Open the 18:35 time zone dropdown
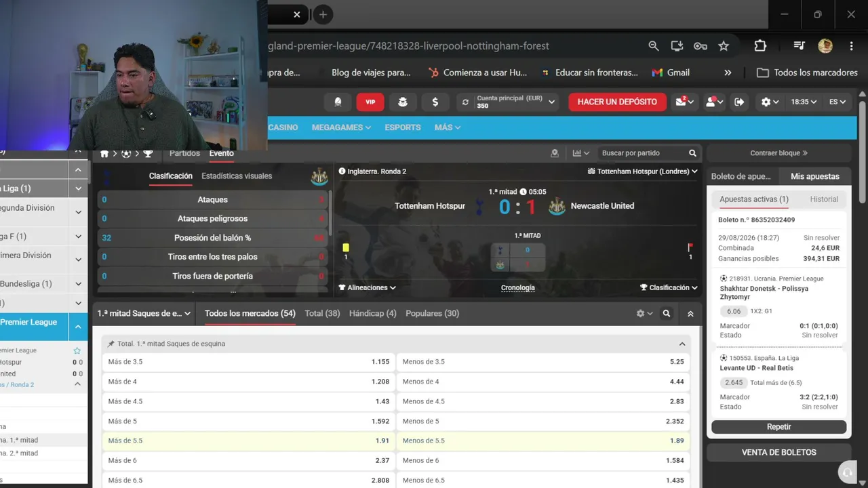This screenshot has height=488, width=868. pos(804,102)
